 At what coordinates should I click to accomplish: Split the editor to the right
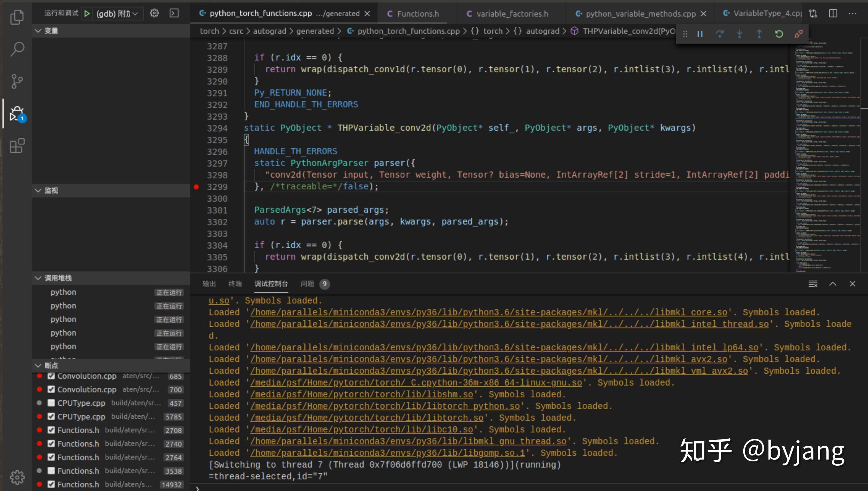(833, 14)
